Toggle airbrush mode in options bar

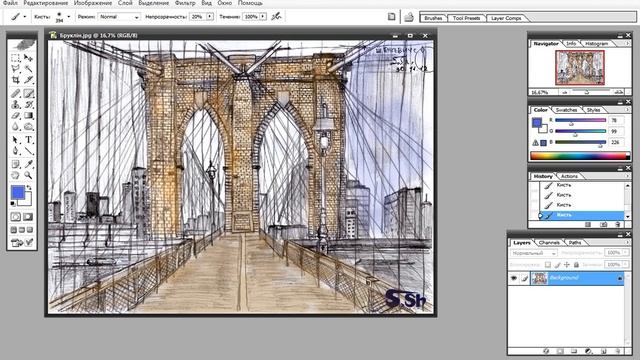point(276,17)
